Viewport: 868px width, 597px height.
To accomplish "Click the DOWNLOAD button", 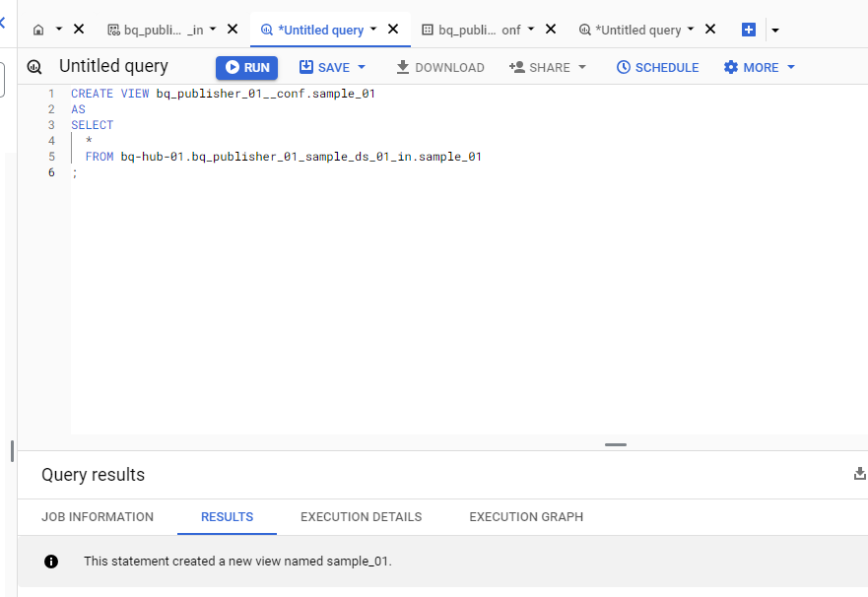I will point(440,68).
